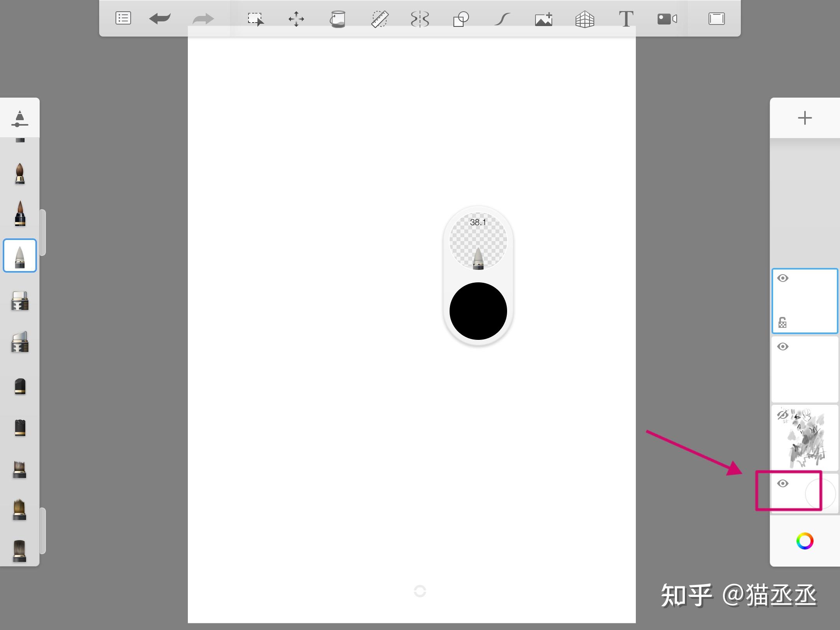Add text with the T tool
The width and height of the screenshot is (840, 630).
coord(626,19)
